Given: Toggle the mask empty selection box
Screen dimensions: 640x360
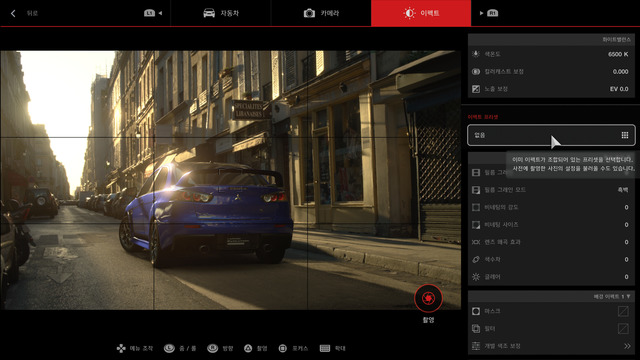Looking at the screenshot, I should [x=623, y=311].
